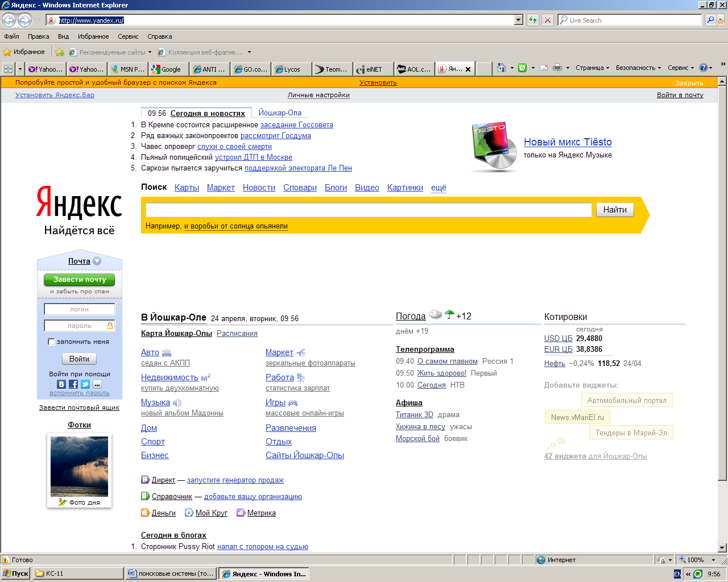728x582 pixels.
Task: Log in with Twitter icon
Action: click(x=85, y=384)
